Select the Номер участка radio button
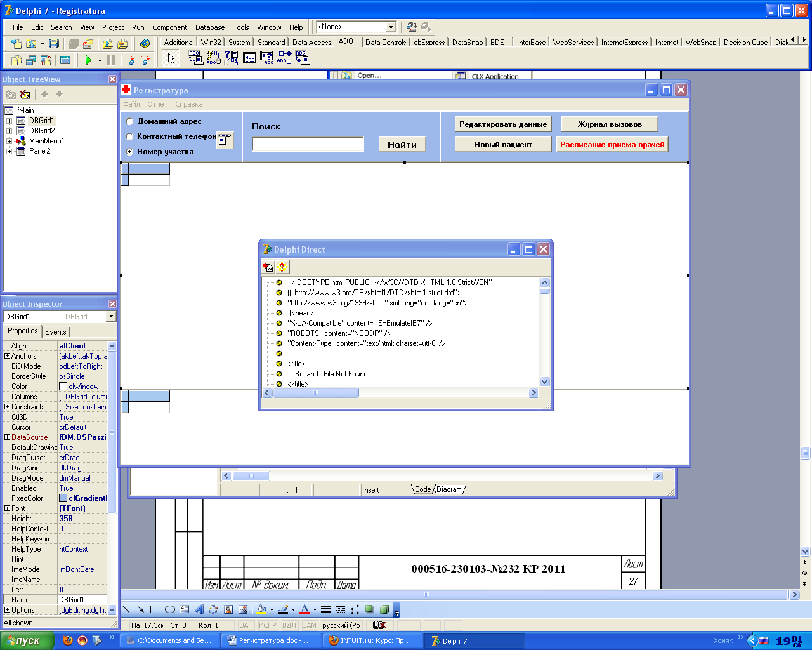Viewport: 812px width, 650px height. [129, 152]
